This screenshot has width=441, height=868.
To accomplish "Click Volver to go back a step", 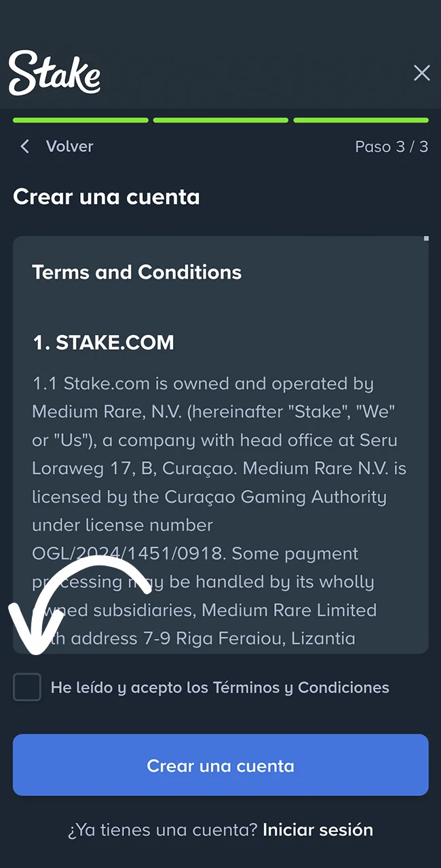I will (x=69, y=146).
